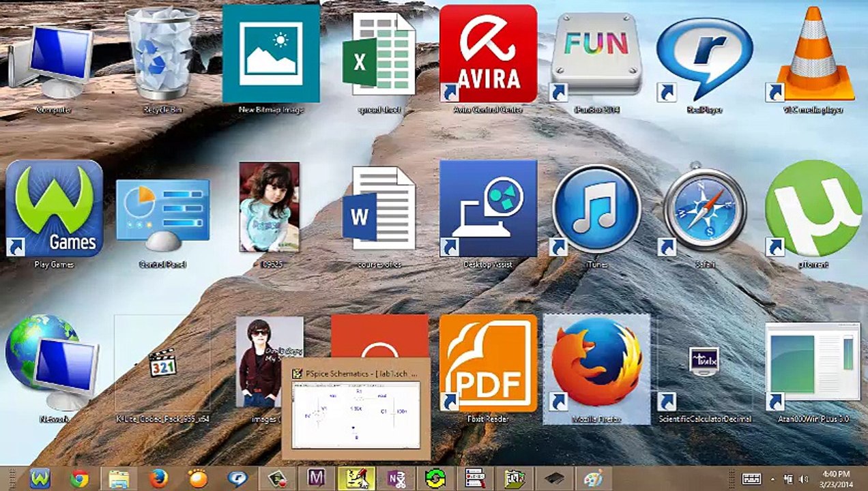
Task: Open the touch keyboard tray icon
Action: [x=751, y=479]
